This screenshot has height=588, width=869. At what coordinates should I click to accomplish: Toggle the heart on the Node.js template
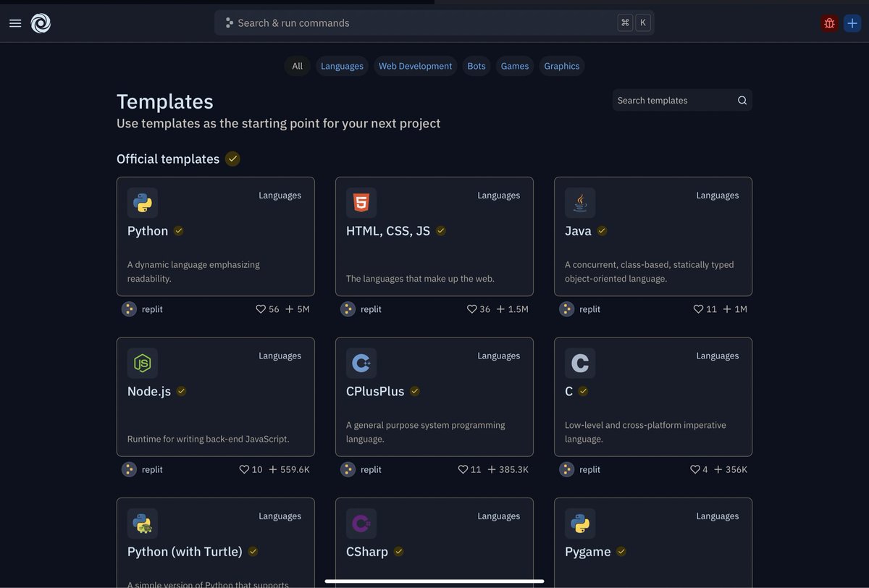[x=245, y=469]
